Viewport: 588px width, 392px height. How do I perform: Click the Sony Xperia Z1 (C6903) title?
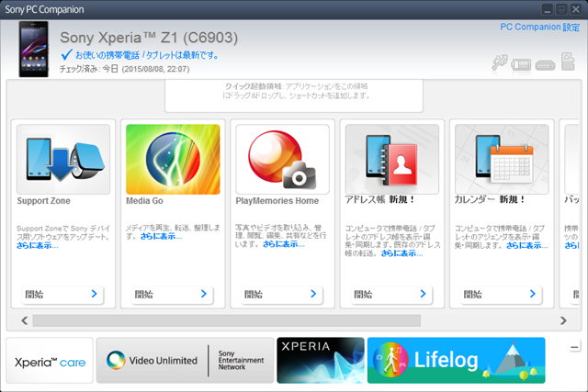pos(149,38)
